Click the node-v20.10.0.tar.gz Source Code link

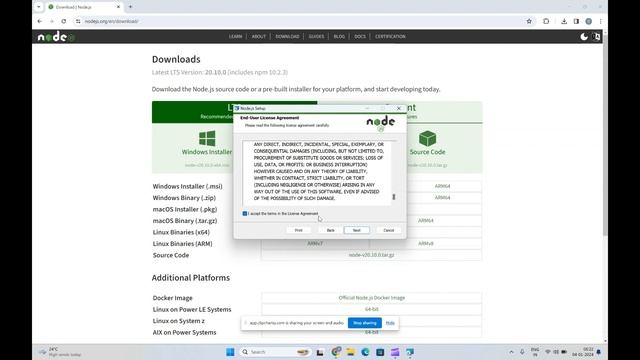(x=371, y=255)
